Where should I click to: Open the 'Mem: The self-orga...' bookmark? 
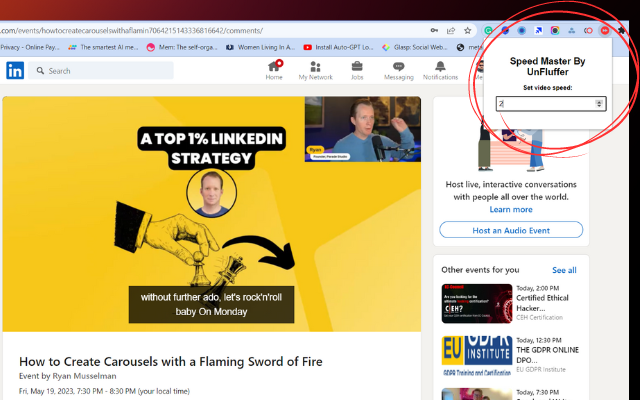pos(182,47)
